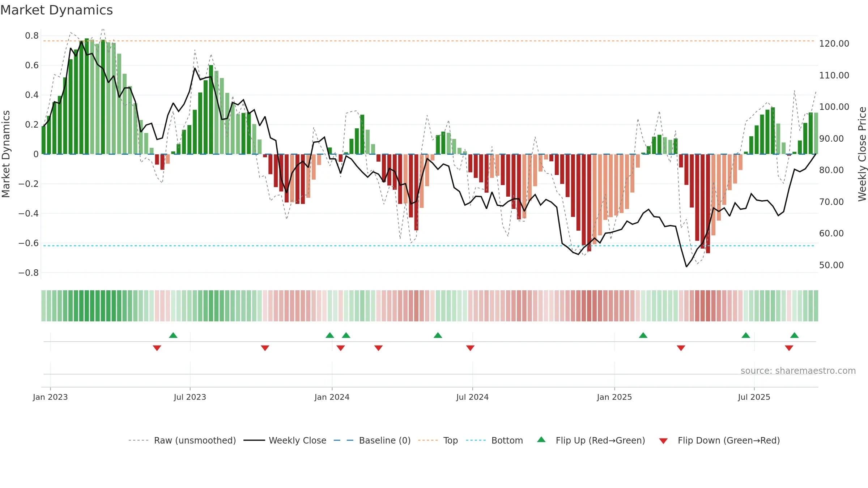Click the Flip Down marker just before July 2024
Image resolution: width=868 pixels, height=488 pixels.
coord(471,348)
